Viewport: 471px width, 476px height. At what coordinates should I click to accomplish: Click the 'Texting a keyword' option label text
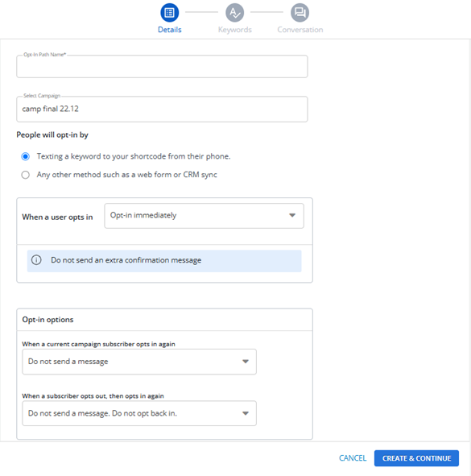[x=134, y=156]
